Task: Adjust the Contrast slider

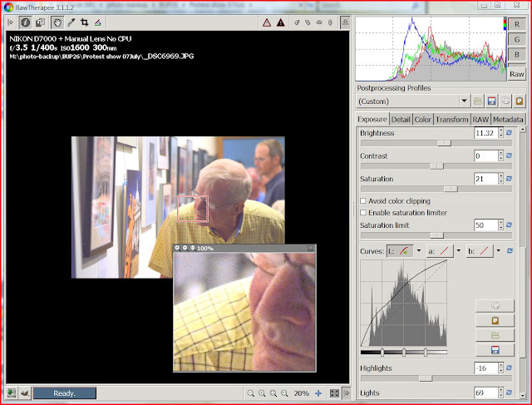Action: (x=436, y=166)
